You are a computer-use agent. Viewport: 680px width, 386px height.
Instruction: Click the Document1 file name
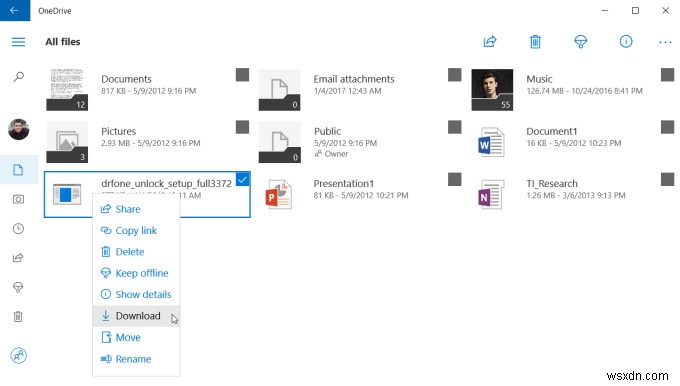click(552, 131)
